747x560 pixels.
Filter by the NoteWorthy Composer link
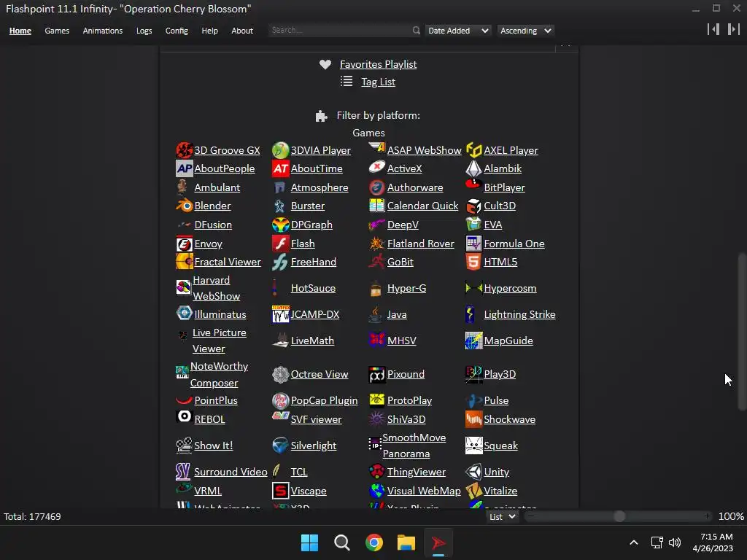[x=219, y=374]
